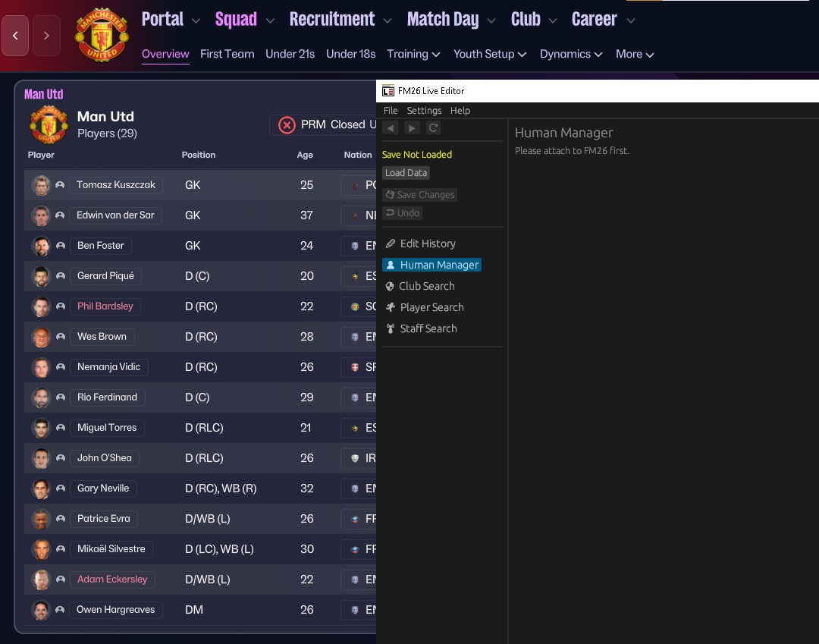
Task: Click the Manchester United crest in header
Action: tap(101, 35)
